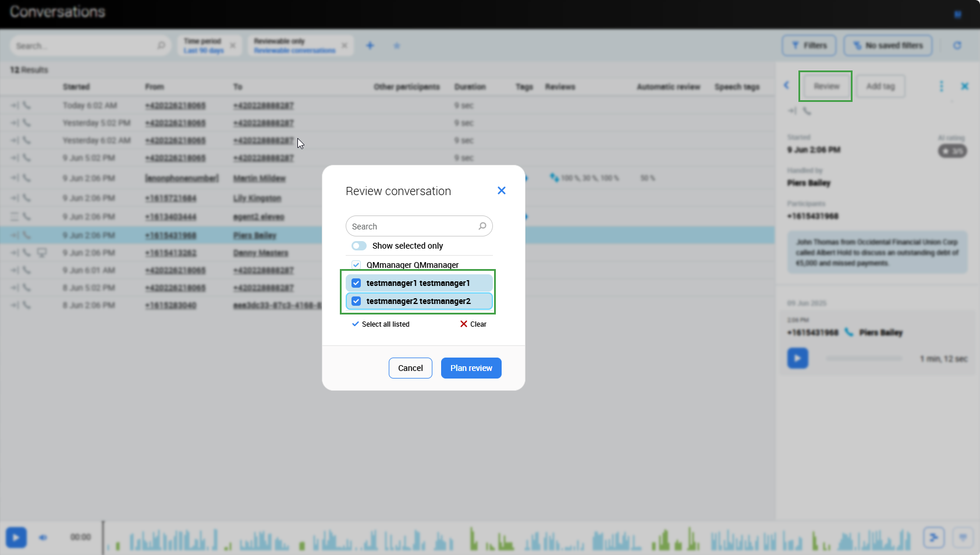
Task: Close the Review conversation dialog
Action: [x=501, y=190]
